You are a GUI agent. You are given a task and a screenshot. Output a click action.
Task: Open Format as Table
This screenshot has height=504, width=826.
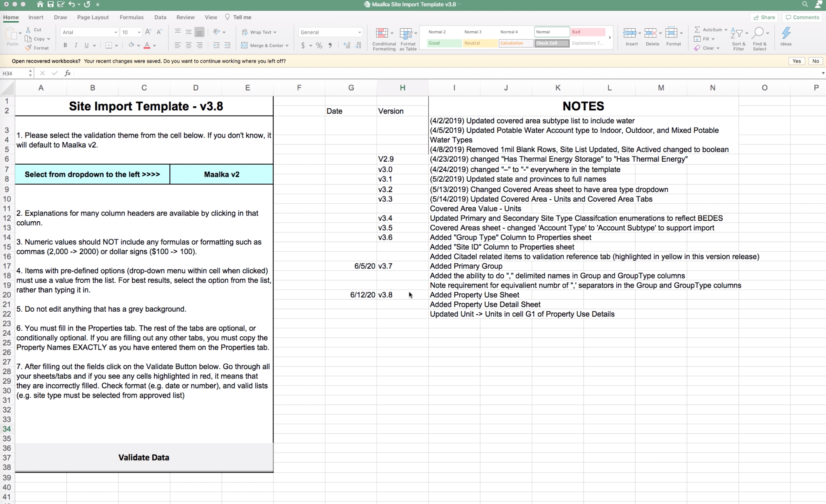tap(408, 39)
